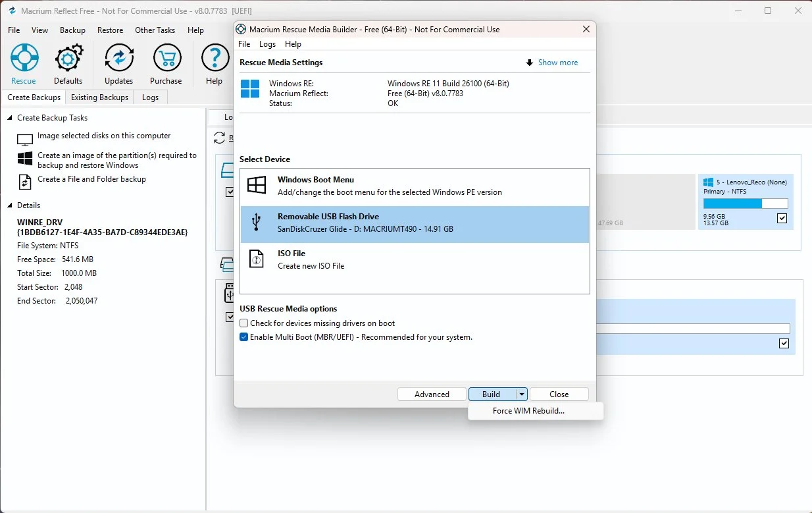Toggle the checkbox on lower disk row
This screenshot has height=513, width=812.
[x=784, y=343]
